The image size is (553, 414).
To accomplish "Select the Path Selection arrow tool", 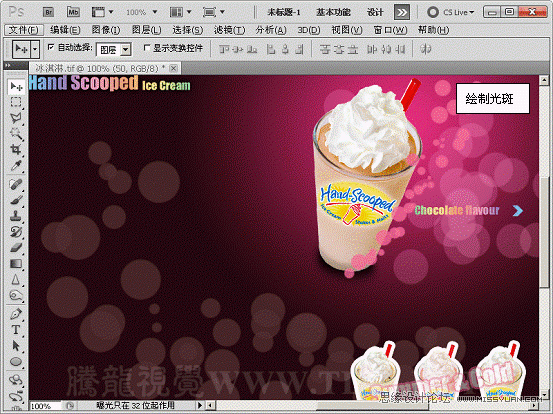I will coord(16,346).
